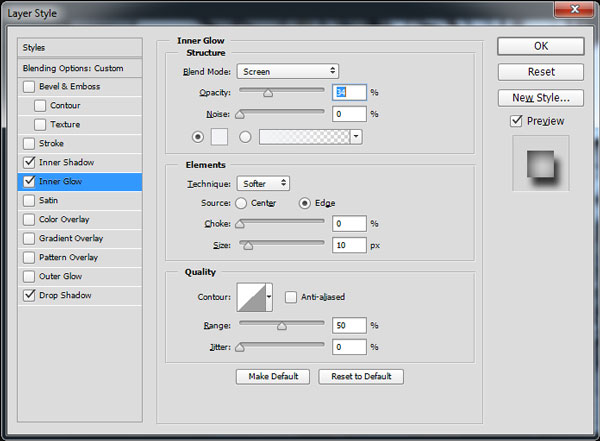600x441 pixels.
Task: Close the Layer Style dialog
Action: click(x=574, y=9)
